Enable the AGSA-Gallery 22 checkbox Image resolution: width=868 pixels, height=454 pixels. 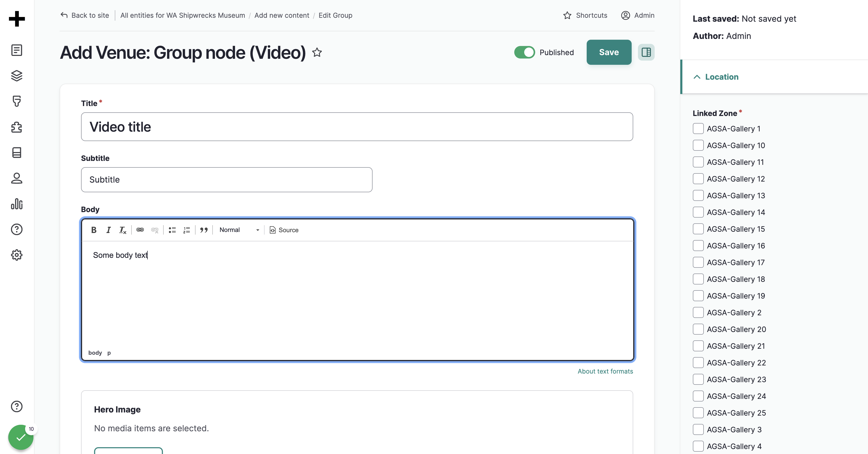[x=698, y=363]
